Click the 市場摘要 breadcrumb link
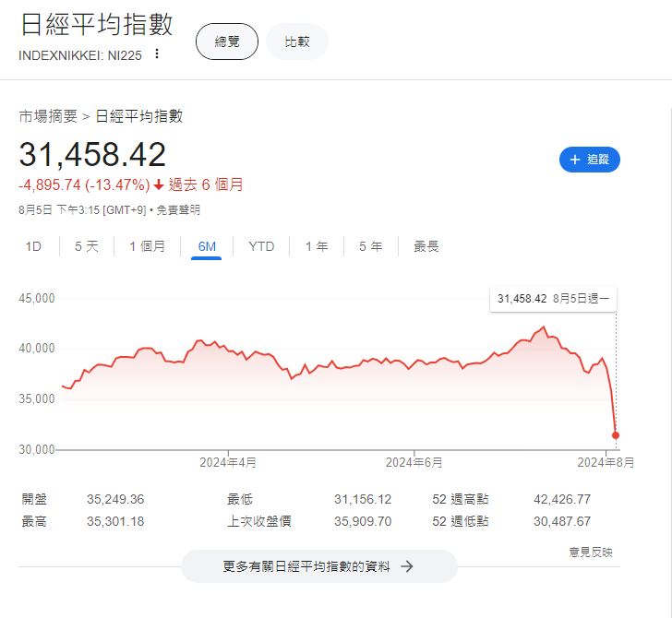Image resolution: width=672 pixels, height=618 pixels. (x=48, y=116)
